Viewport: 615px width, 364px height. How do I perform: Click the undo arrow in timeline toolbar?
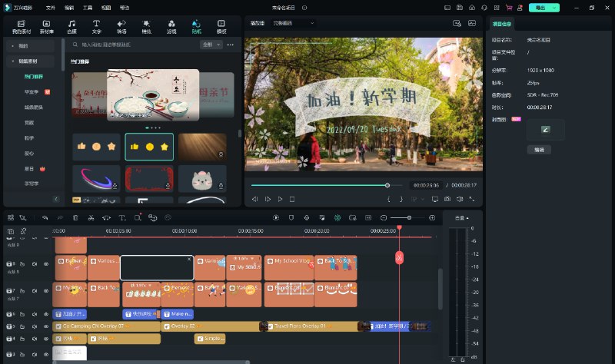[45, 218]
